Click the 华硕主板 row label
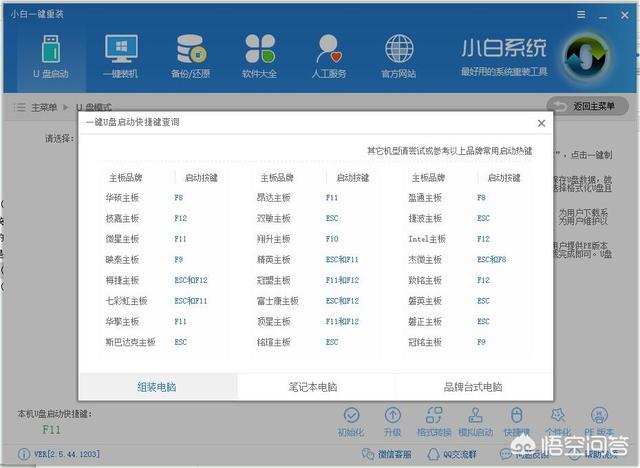The image size is (640, 468). click(x=122, y=198)
